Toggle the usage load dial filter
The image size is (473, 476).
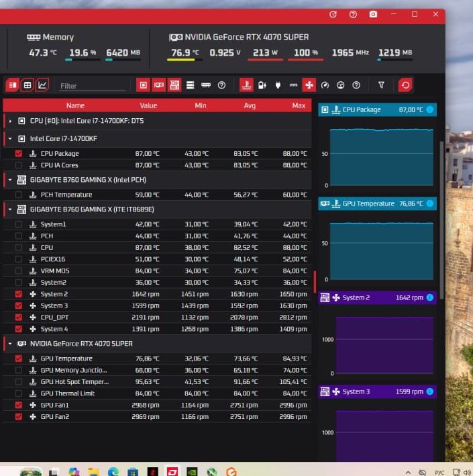(x=341, y=85)
